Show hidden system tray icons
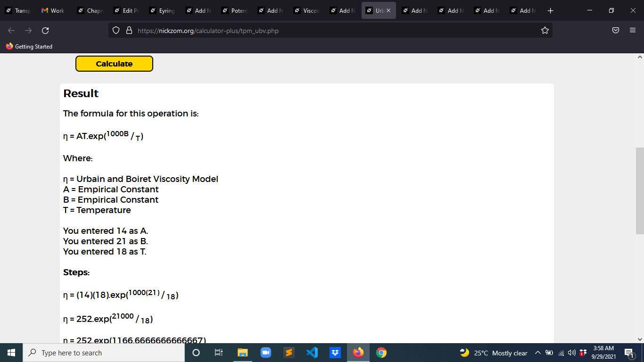 537,353
